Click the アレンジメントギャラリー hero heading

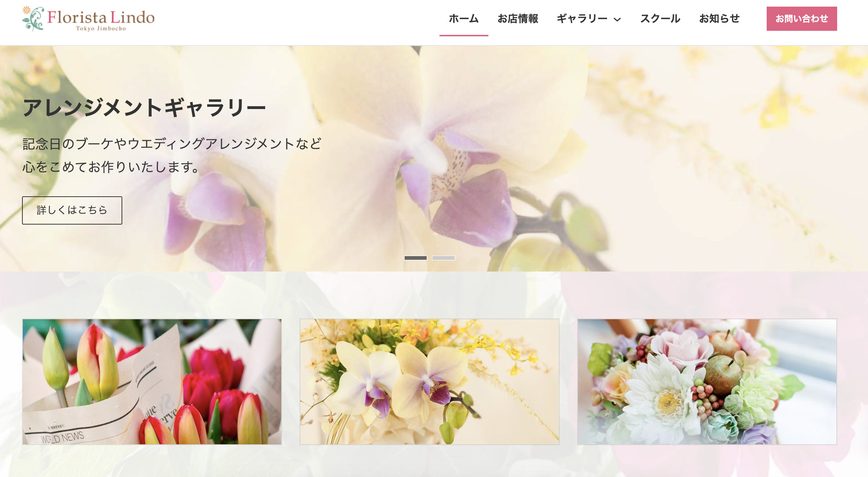click(144, 108)
